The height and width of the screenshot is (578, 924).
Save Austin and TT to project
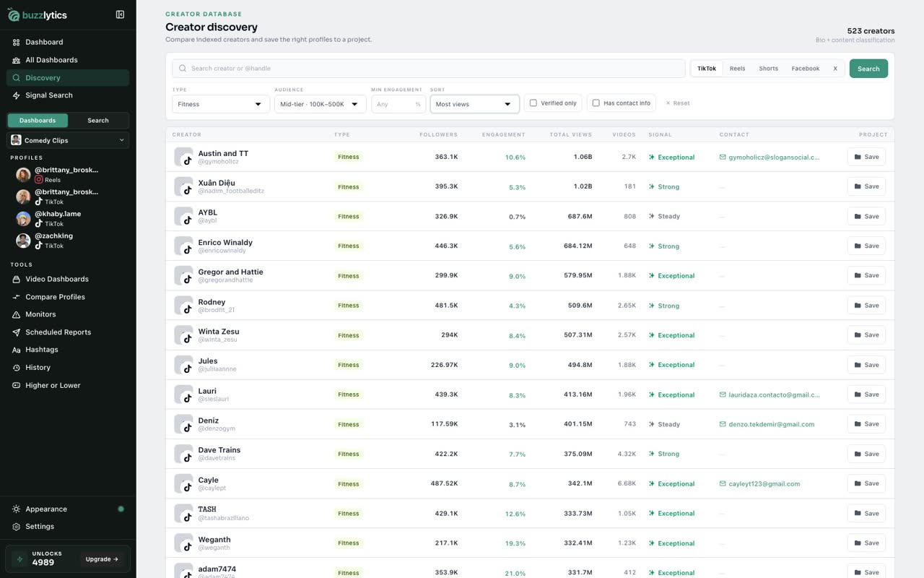866,157
